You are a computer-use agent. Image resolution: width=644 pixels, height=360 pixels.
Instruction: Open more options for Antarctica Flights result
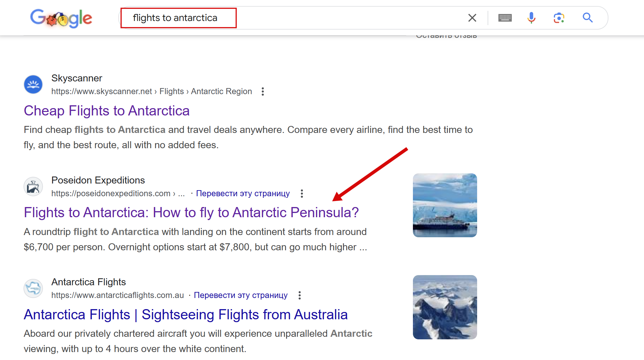299,295
